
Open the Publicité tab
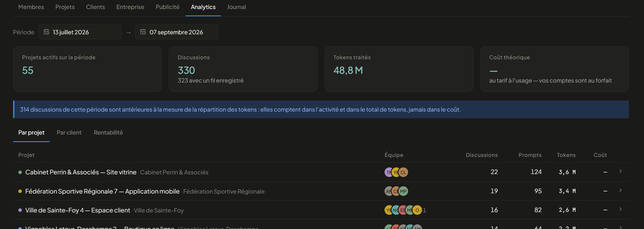point(167,7)
